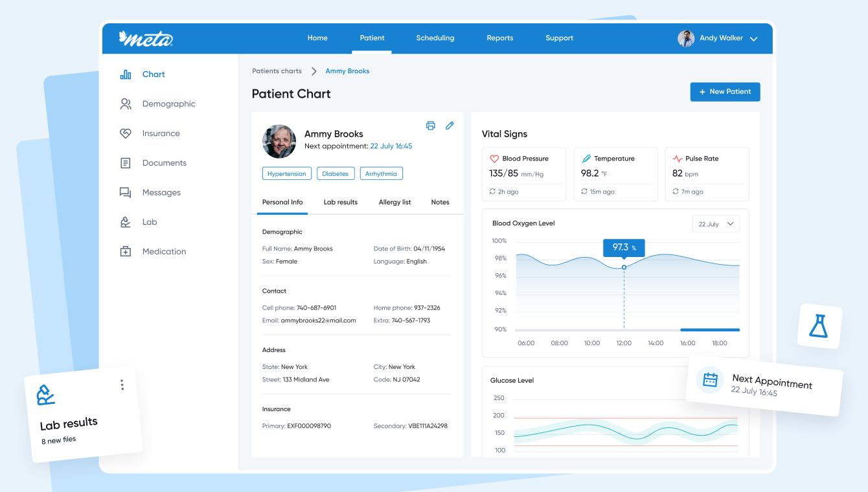Click the email ammybrooks22@mail.com
This screenshot has height=492, width=868.
point(318,320)
